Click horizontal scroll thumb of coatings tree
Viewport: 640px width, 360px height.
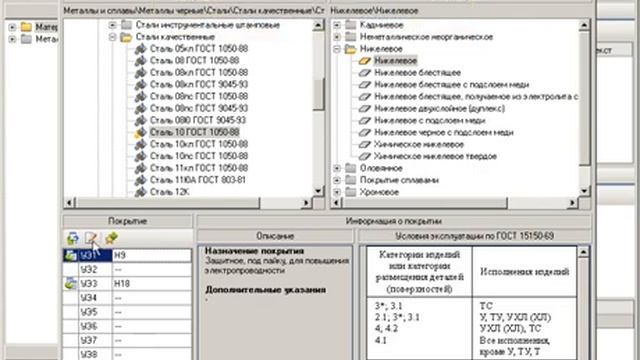click(424, 202)
